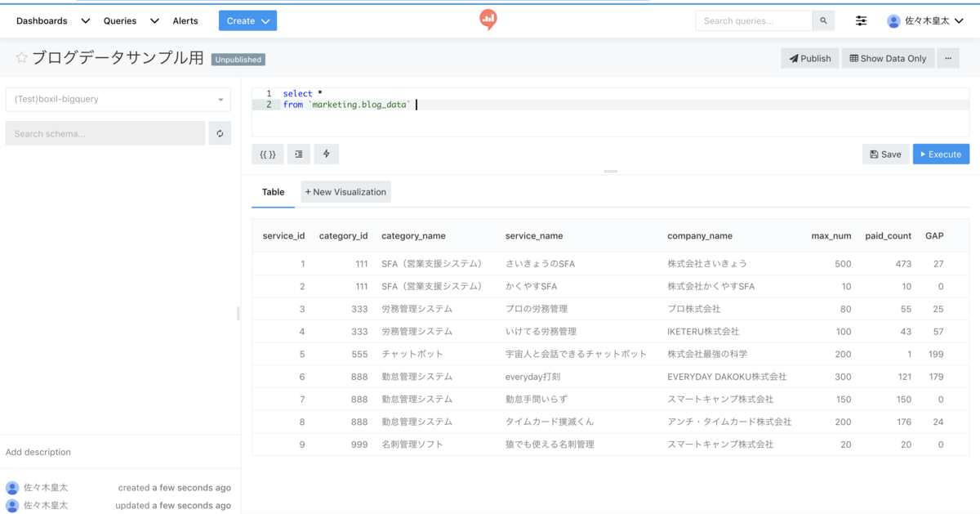Focus the Search schema field
Screen dimensions: 980x514
coord(105,133)
